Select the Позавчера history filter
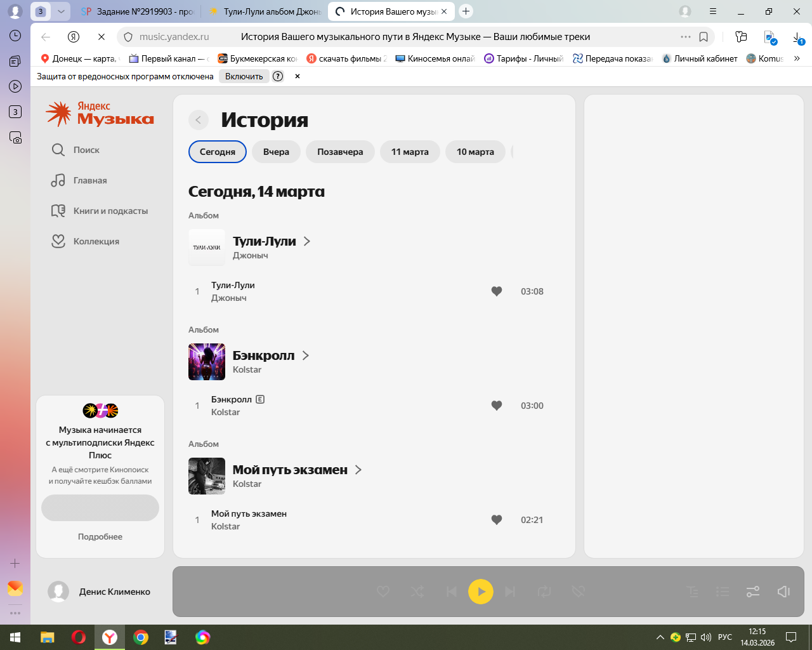812x650 pixels. coord(340,152)
